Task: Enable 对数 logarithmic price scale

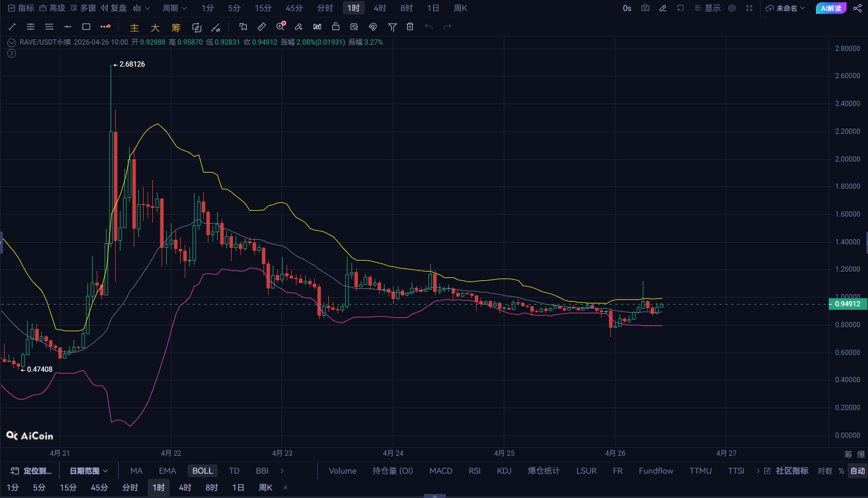Action: [825, 471]
